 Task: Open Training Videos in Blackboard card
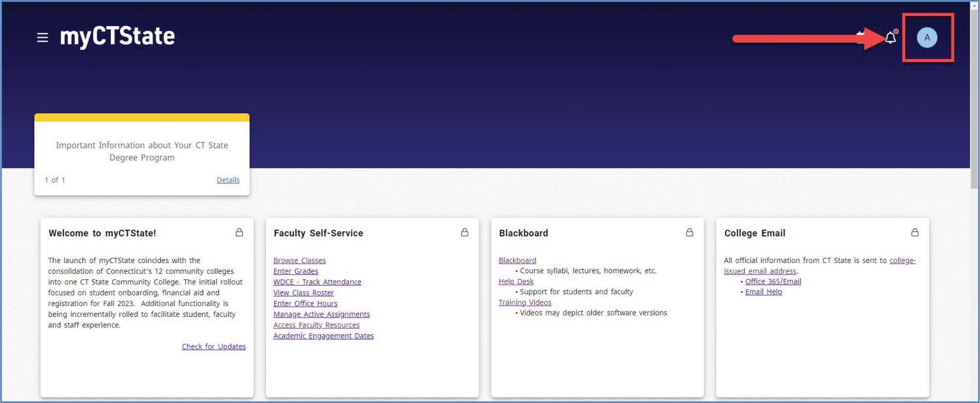click(525, 302)
